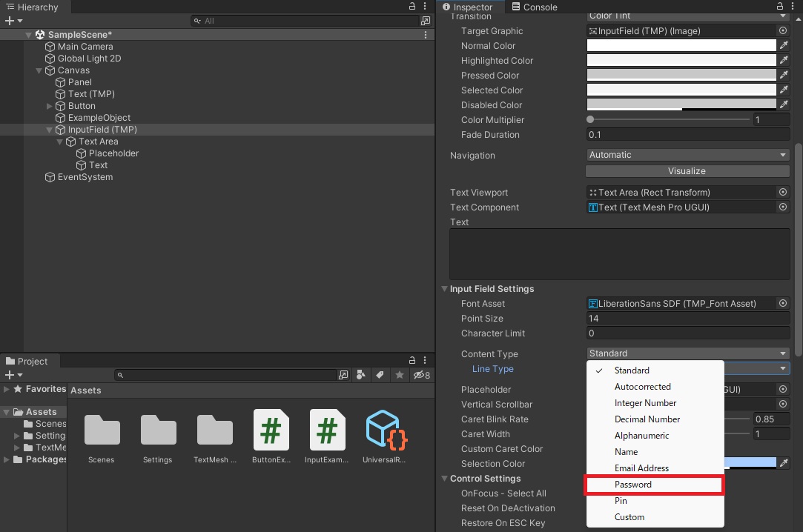
Task: Pick Normal Color with the eyedropper icon
Action: click(784, 45)
